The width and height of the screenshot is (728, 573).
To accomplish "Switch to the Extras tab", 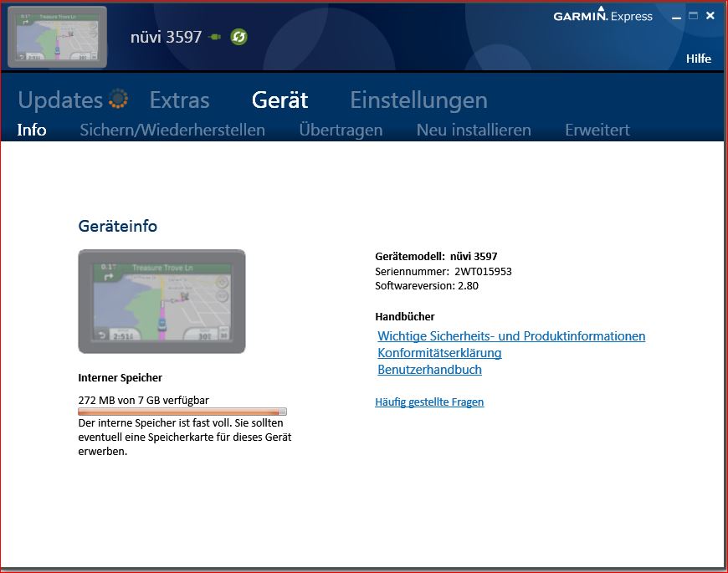I will (x=179, y=100).
